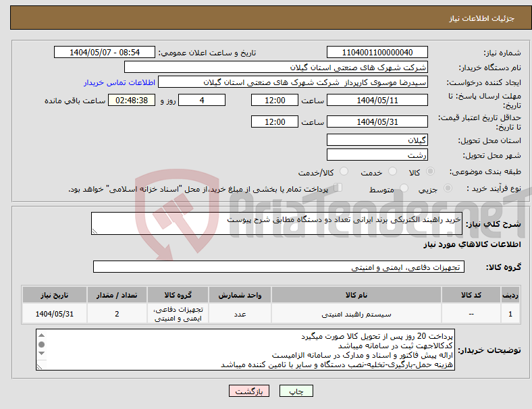The height and width of the screenshot is (409, 532).
Task: Click the ردیف column header
Action: pyautogui.click(x=510, y=295)
